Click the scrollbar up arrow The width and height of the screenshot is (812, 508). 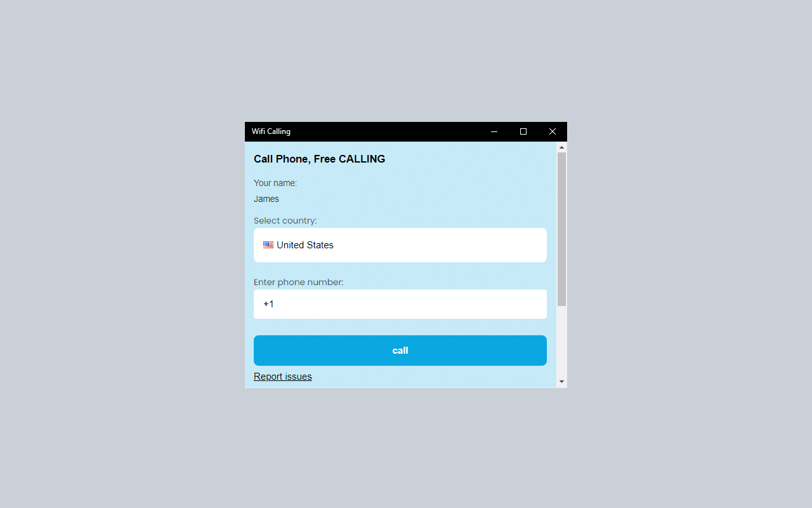(561, 147)
